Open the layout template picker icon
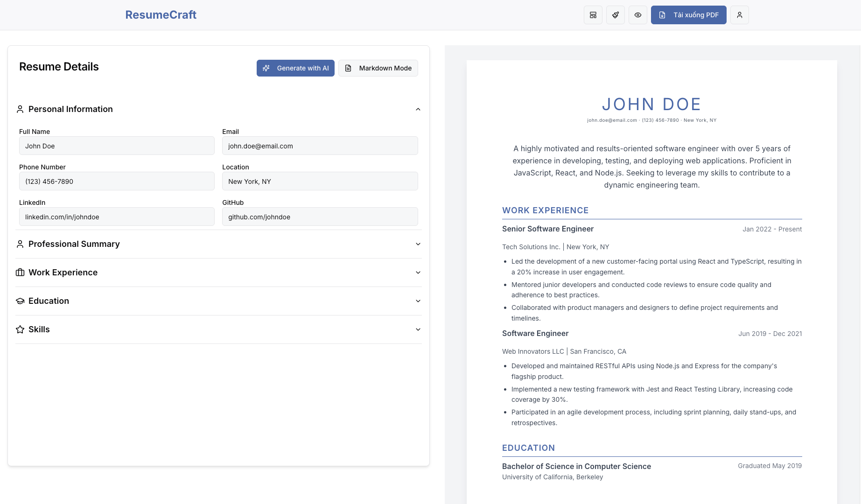Viewport: 861px width, 504px height. 593,15
